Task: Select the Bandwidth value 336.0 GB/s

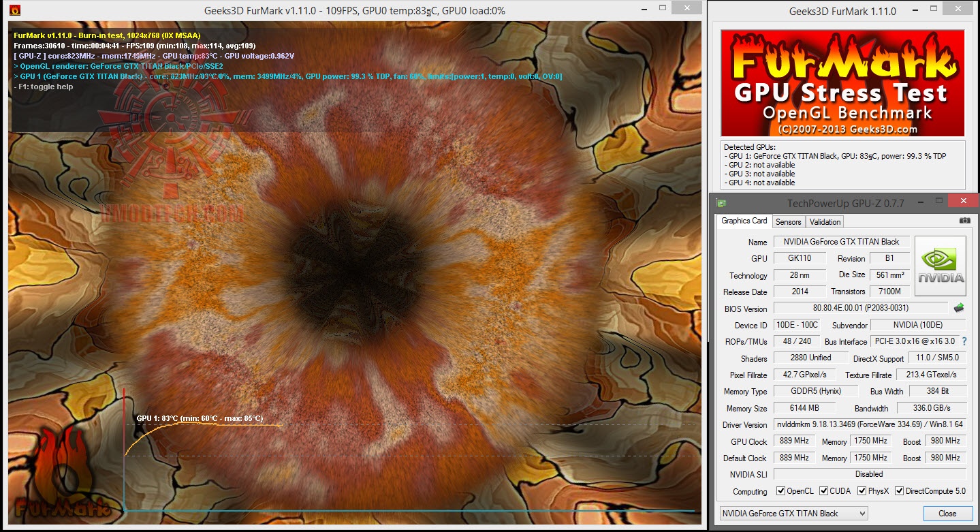Action: (931, 408)
